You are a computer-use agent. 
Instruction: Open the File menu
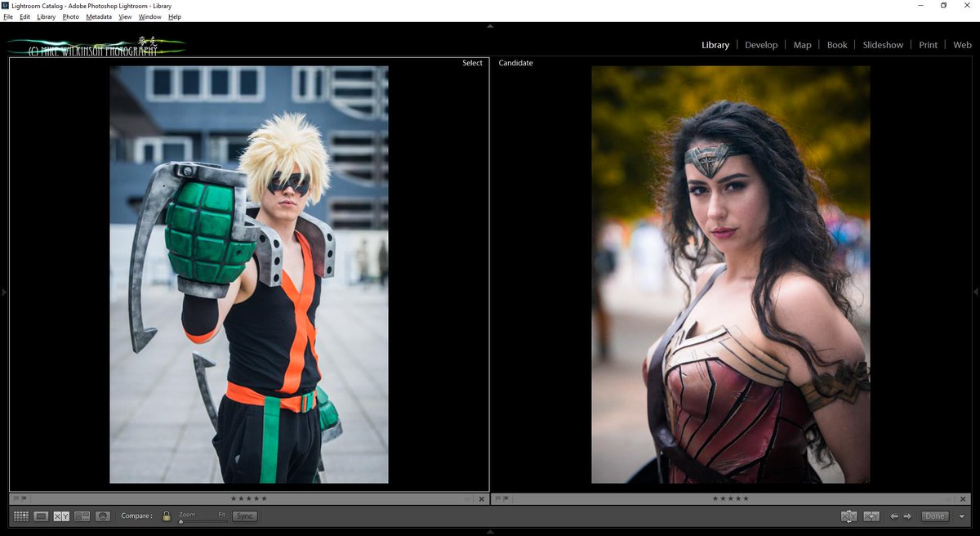pyautogui.click(x=8, y=16)
